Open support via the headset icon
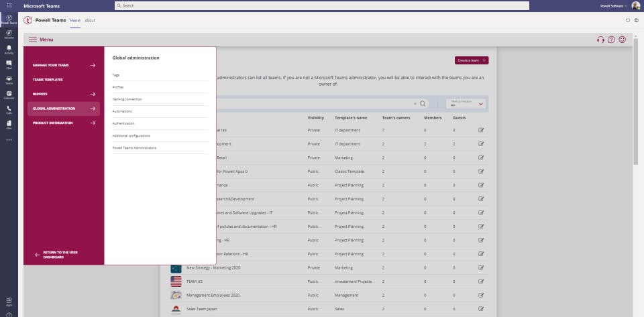Screen dimensions: 644x317 coord(600,40)
